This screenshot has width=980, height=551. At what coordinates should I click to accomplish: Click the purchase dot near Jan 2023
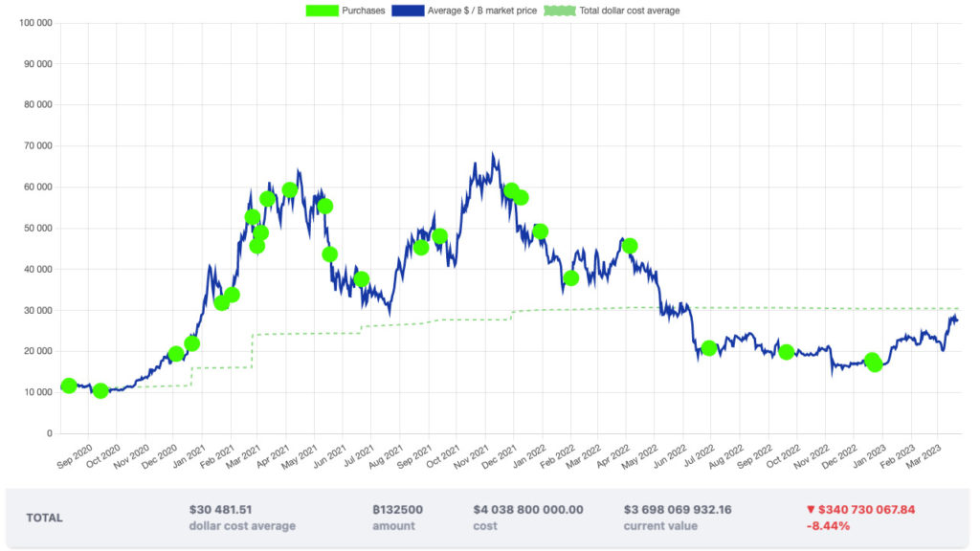click(874, 364)
